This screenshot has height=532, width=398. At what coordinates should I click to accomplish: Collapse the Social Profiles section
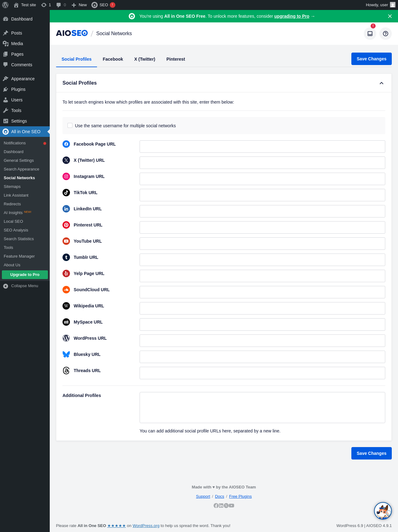[x=382, y=83]
